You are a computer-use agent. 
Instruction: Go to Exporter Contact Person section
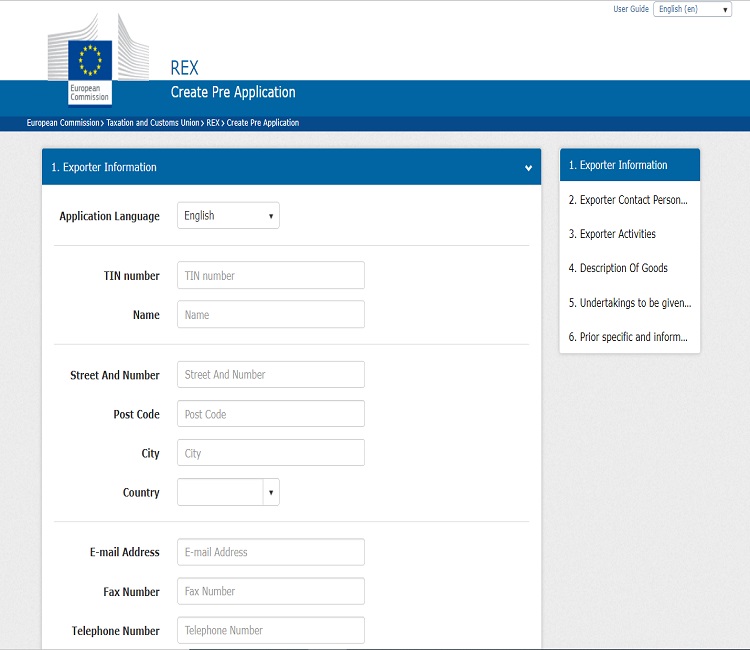pos(629,200)
